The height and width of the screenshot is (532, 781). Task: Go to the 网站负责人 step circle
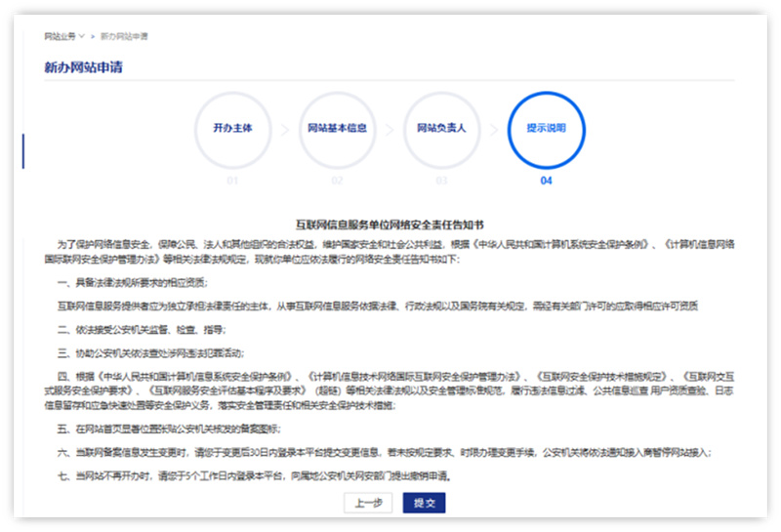coord(441,128)
